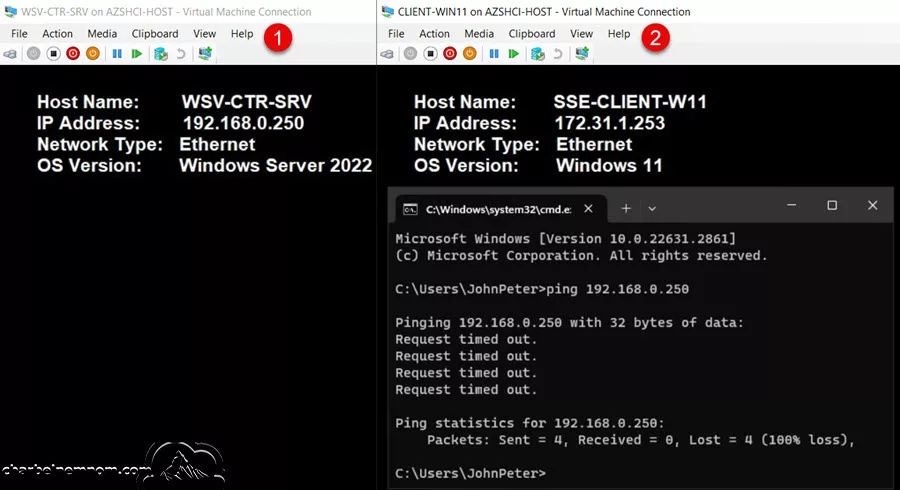
Task: Click Start icon in CLIENT-WIN11 toolbar
Action: (x=410, y=54)
